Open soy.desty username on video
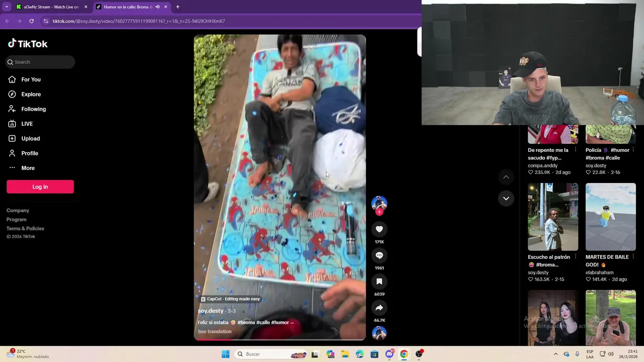Image resolution: width=644 pixels, height=362 pixels. (x=210, y=311)
